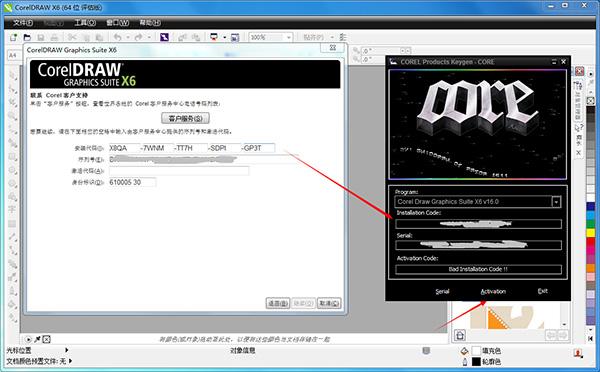Select the yellow swatch in color palette
This screenshot has height=372, width=600.
pos(591,232)
